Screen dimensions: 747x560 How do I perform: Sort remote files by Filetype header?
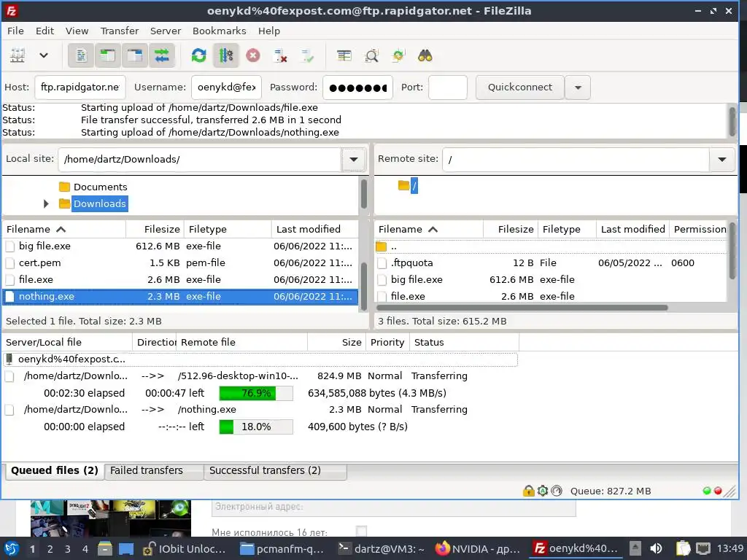(x=567, y=229)
